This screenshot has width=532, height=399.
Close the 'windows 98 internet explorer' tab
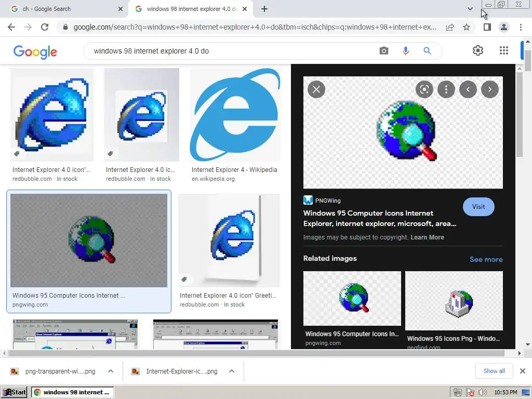[245, 9]
